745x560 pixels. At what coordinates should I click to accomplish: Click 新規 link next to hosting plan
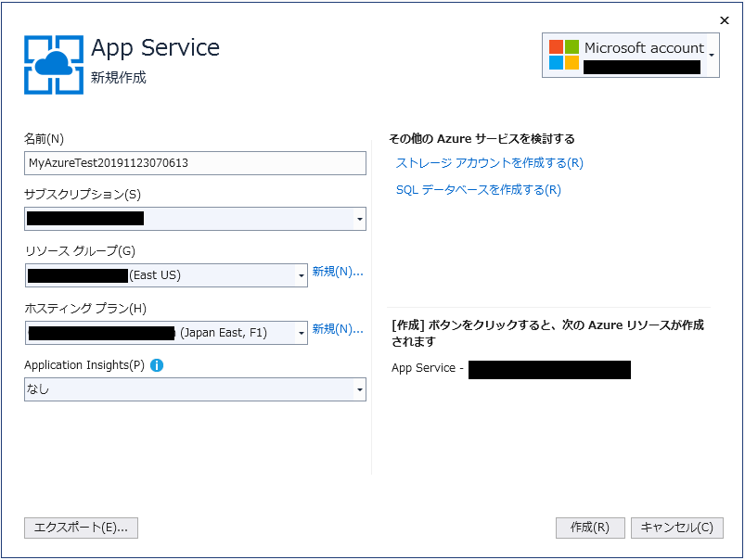(x=337, y=329)
